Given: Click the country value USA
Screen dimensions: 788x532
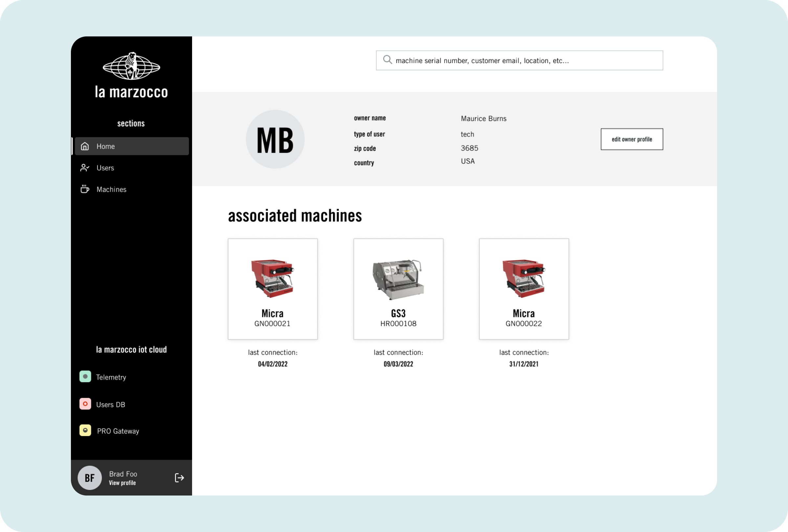Looking at the screenshot, I should pos(468,161).
